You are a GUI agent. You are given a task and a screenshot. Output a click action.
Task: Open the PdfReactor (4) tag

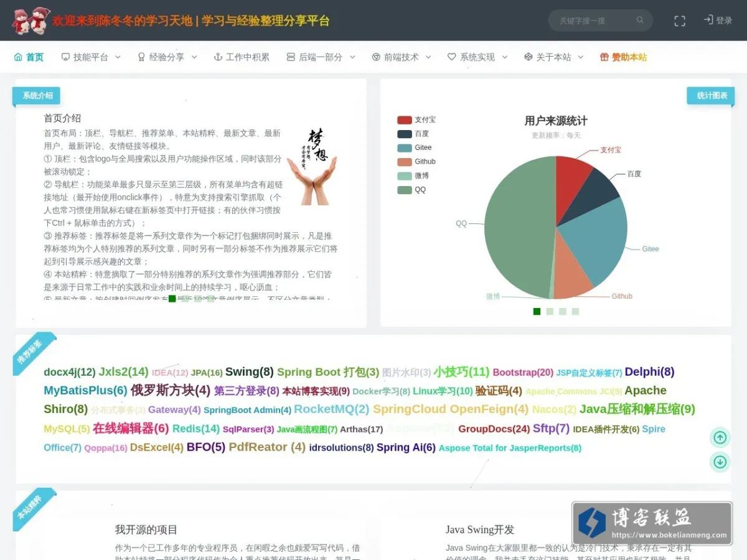[x=267, y=447]
